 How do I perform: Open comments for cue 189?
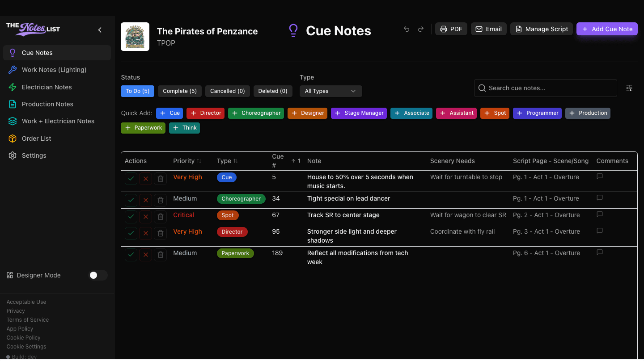[600, 252]
